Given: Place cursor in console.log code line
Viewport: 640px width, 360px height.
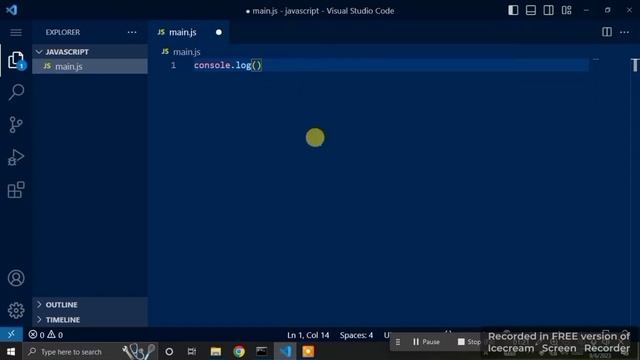Looking at the screenshot, I should (x=228, y=65).
